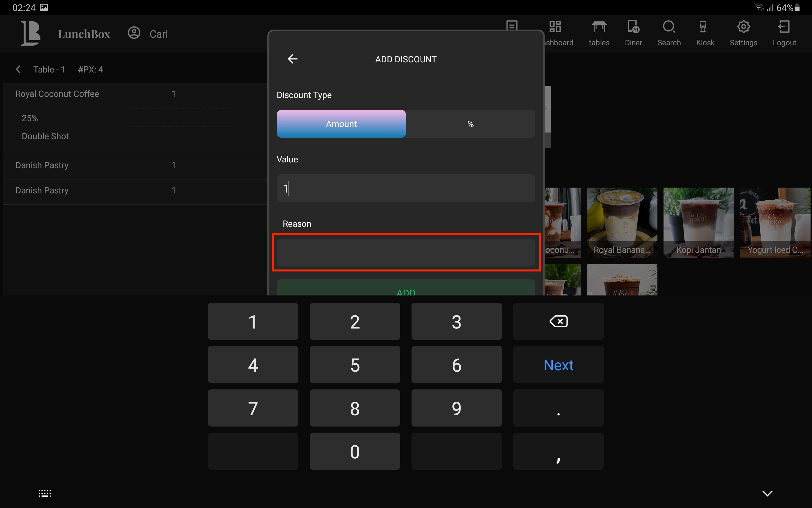Collapse keyboard with the down chevron
The height and width of the screenshot is (508, 812).
(767, 493)
